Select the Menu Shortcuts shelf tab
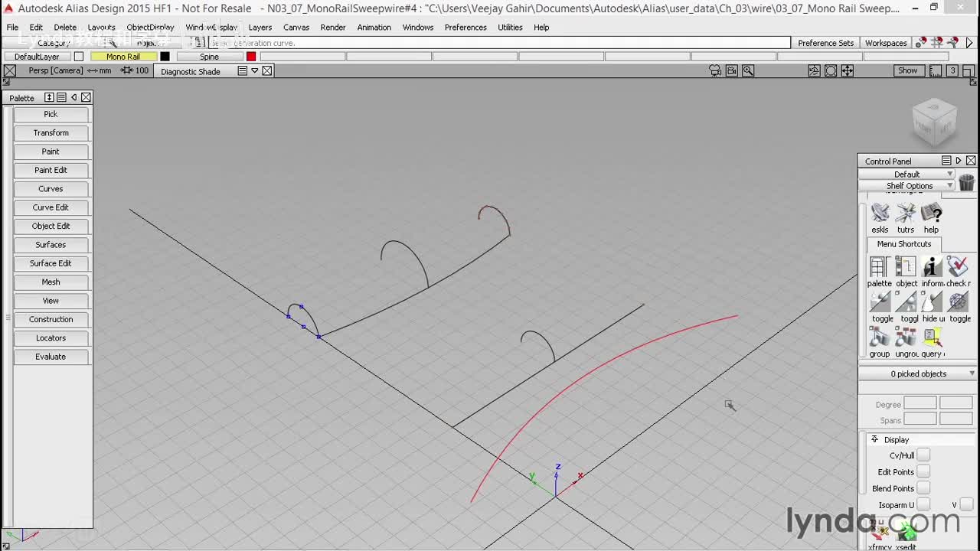The width and height of the screenshot is (980, 551). coord(904,243)
